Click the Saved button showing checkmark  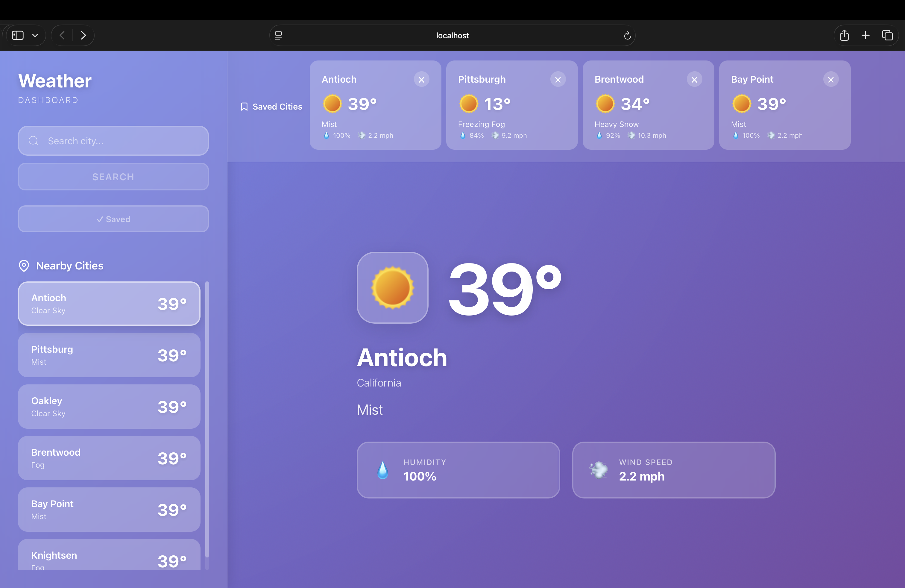point(113,219)
